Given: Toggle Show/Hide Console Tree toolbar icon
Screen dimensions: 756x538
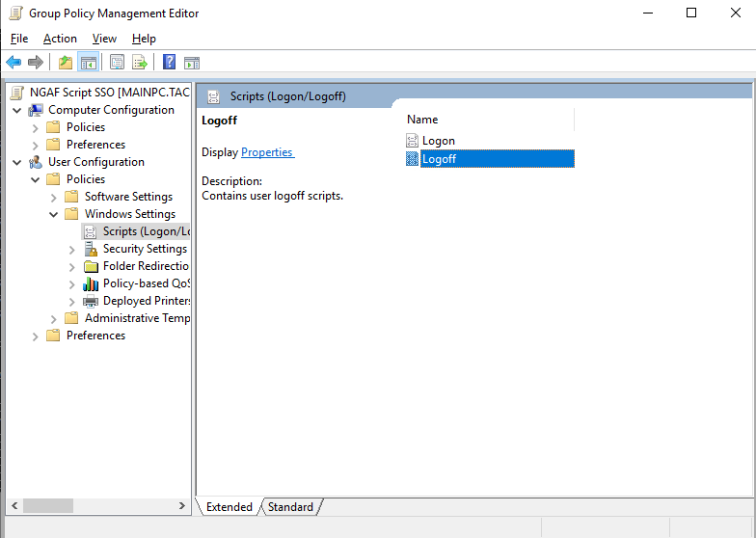Looking at the screenshot, I should [x=89, y=63].
